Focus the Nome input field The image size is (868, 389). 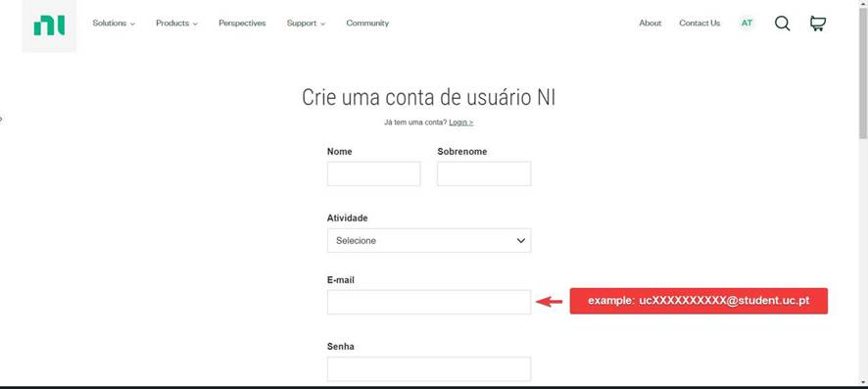[x=373, y=173]
